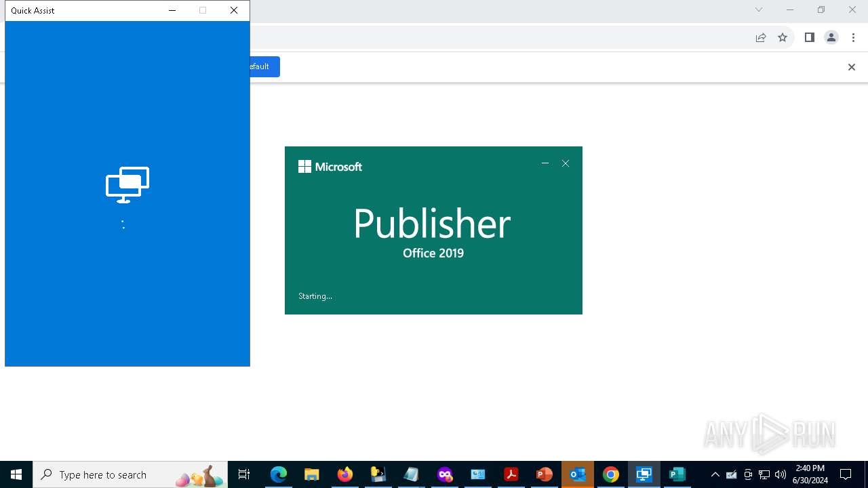The width and height of the screenshot is (868, 488).
Task: Open File Explorer from the taskbar
Action: (x=312, y=474)
